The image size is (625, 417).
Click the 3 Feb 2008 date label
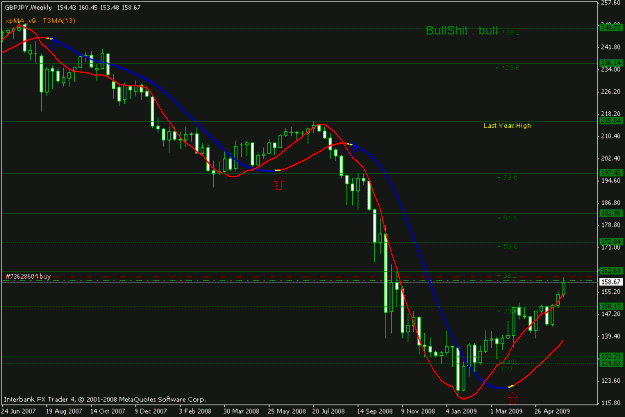tap(195, 411)
